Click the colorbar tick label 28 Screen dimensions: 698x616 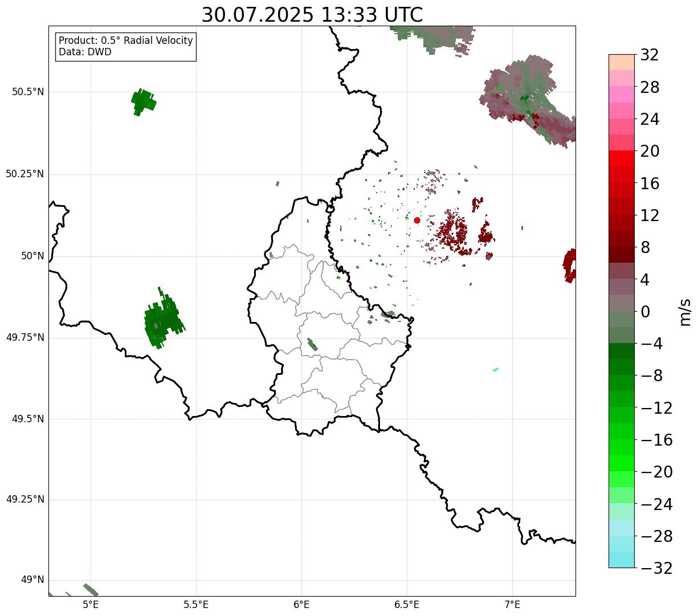tap(650, 88)
